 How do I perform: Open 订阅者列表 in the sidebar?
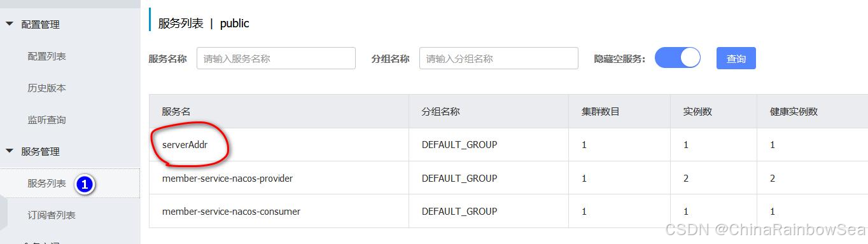tap(52, 215)
